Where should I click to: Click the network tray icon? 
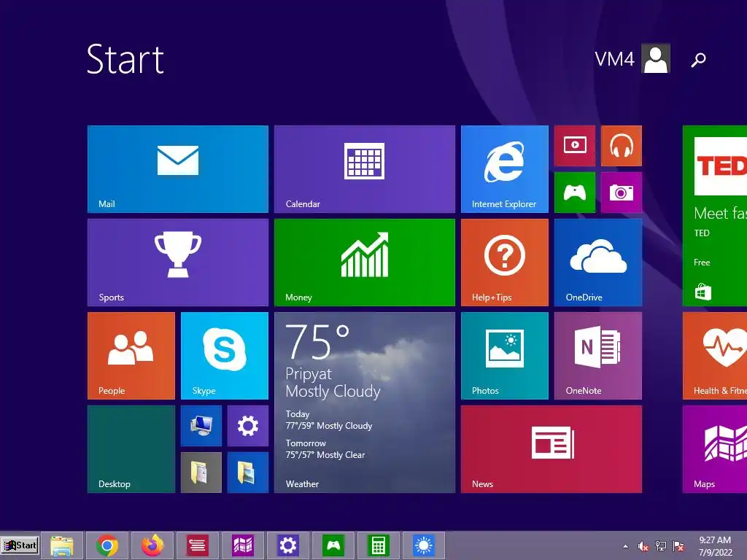pyautogui.click(x=661, y=546)
